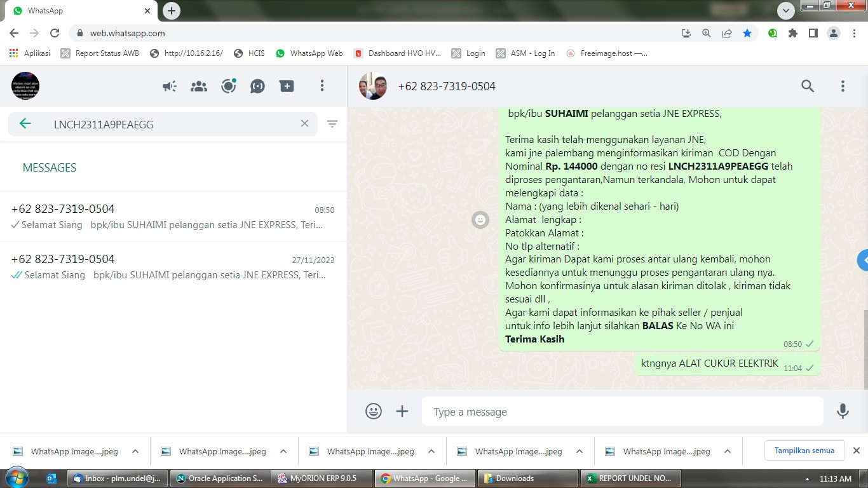Expand options for third downloaded WhatsApp Image
868x488 pixels.
431,451
